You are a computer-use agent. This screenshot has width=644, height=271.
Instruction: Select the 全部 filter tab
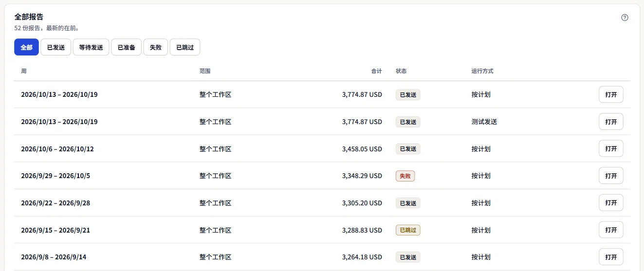[x=26, y=47]
